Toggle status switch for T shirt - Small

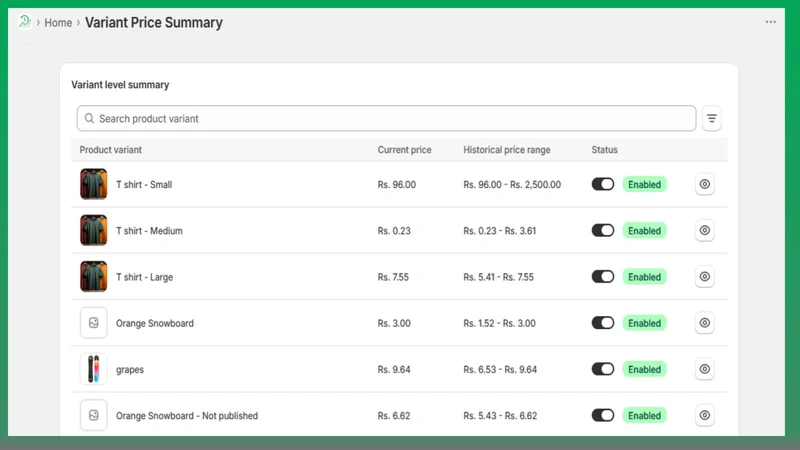click(603, 184)
